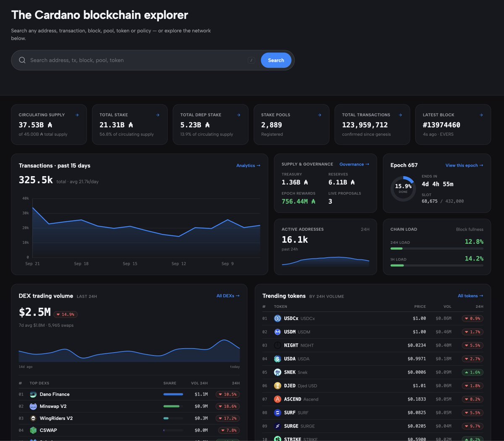Click the ASCEND token icon
Viewport: 504px width, 441px height.
(278, 399)
